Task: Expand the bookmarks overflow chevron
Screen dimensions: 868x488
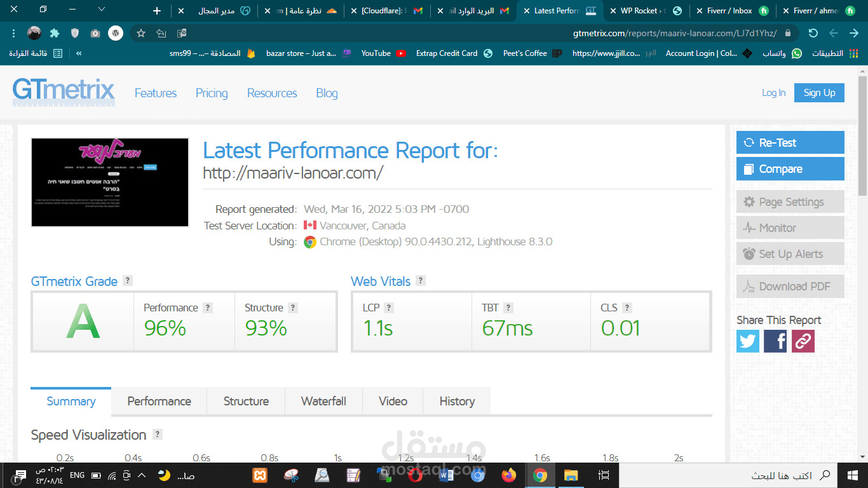Action: 79,53
